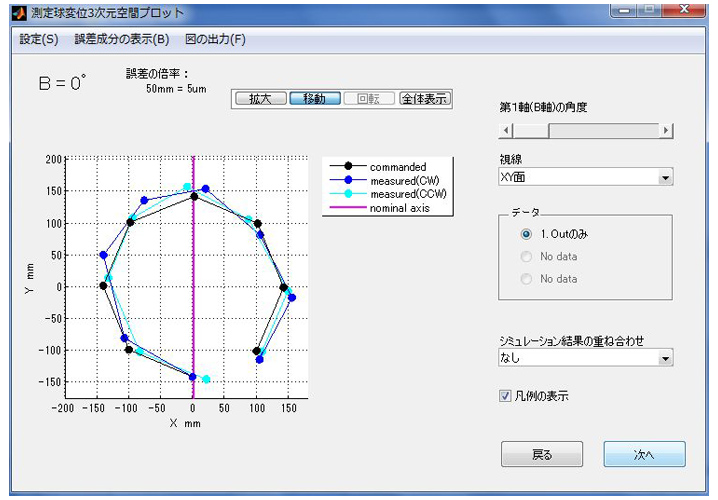Select the 1. Outのみ radio button
This screenshot has width=718, height=500.
pyautogui.click(x=526, y=234)
